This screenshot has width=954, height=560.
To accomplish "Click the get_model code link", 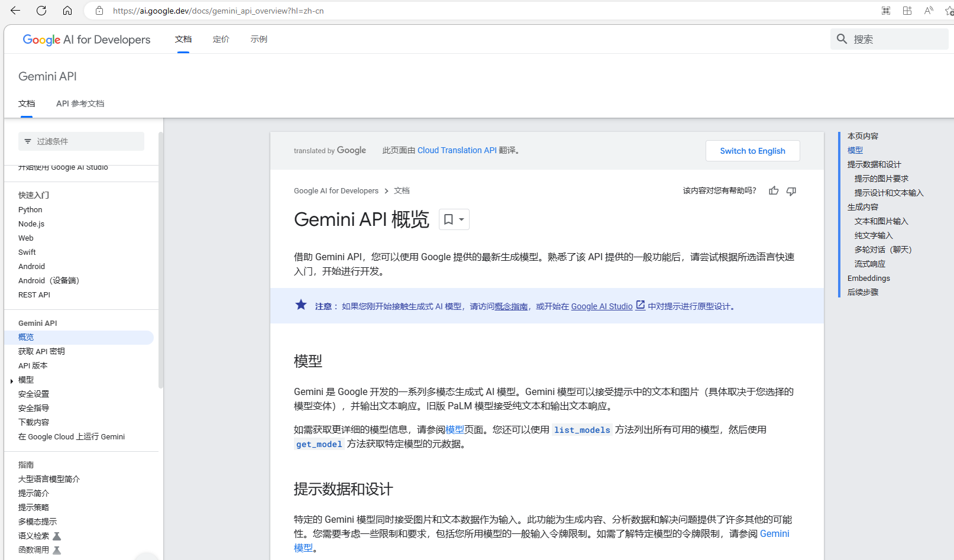I will click(x=319, y=444).
